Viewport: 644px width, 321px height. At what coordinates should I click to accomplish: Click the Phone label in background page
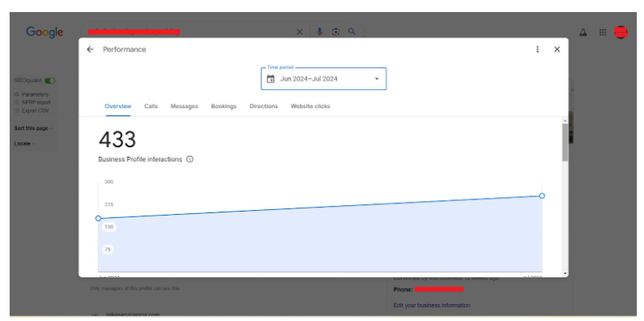pyautogui.click(x=403, y=290)
